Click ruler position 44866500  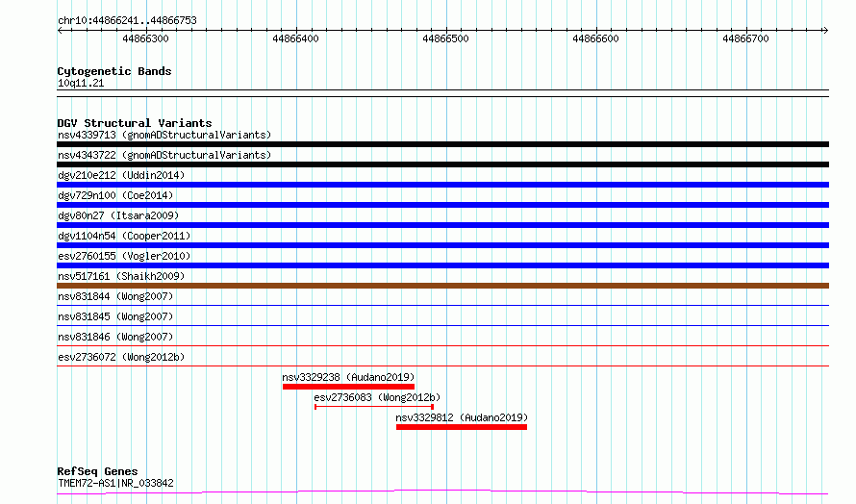(445, 38)
